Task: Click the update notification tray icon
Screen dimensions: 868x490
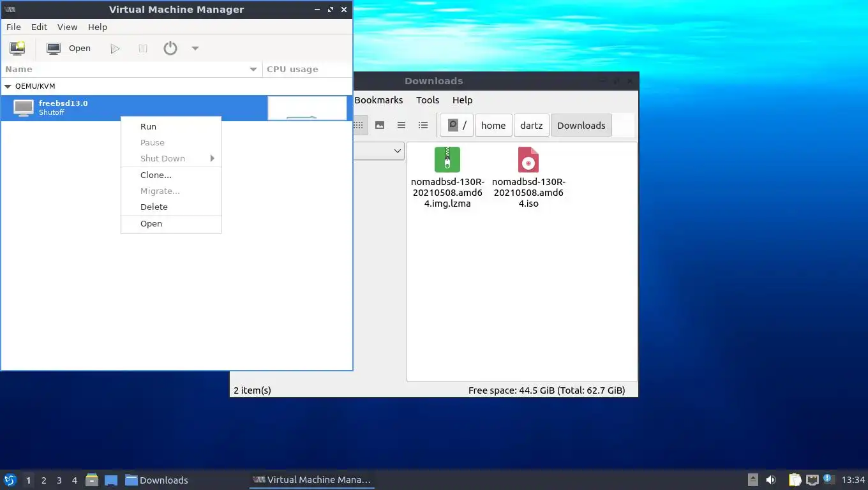Action: (828, 479)
